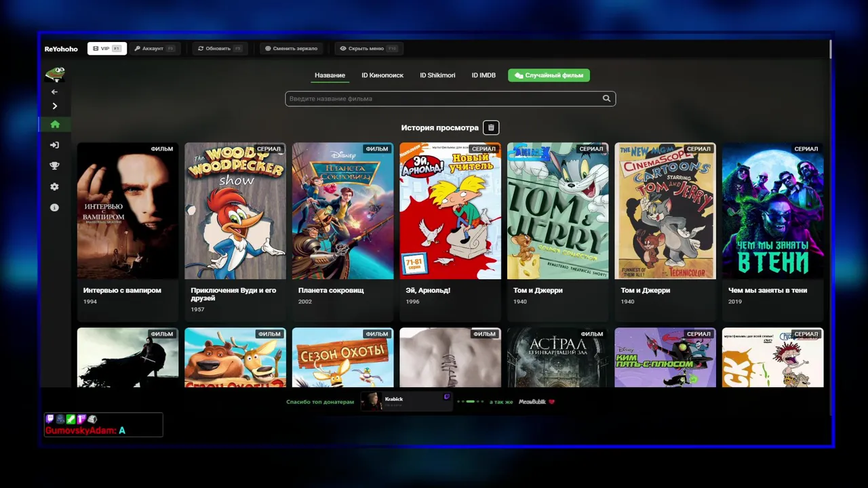Open Астрал film poster in second row

point(557,358)
